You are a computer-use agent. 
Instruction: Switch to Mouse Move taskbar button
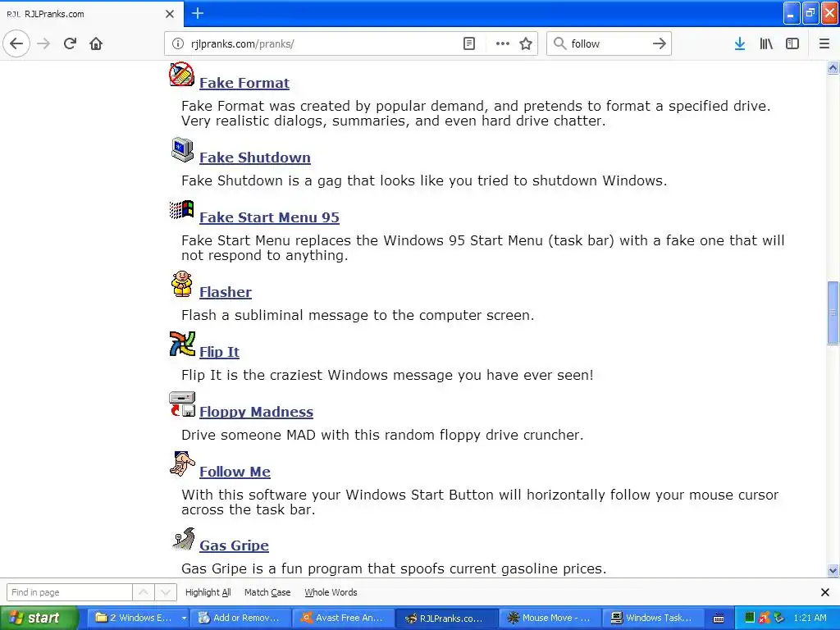550,618
